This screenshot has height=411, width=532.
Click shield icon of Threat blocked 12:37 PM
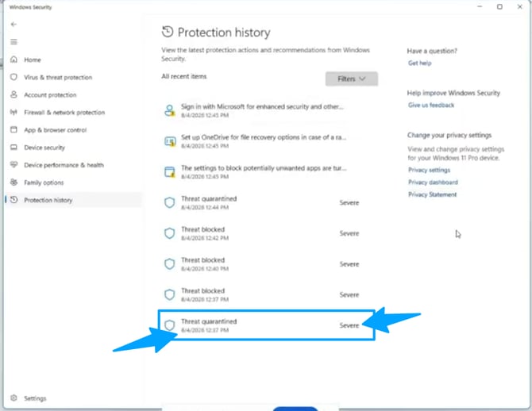(170, 294)
